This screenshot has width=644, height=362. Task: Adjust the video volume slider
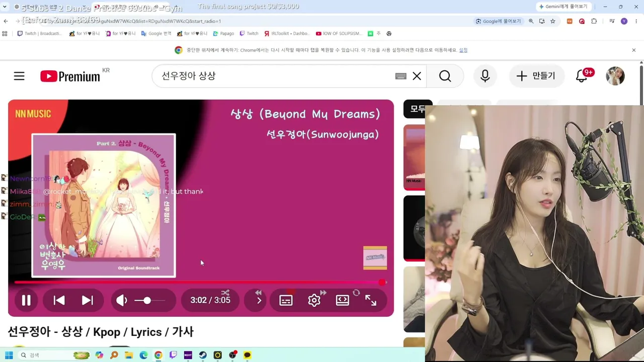tap(149, 300)
